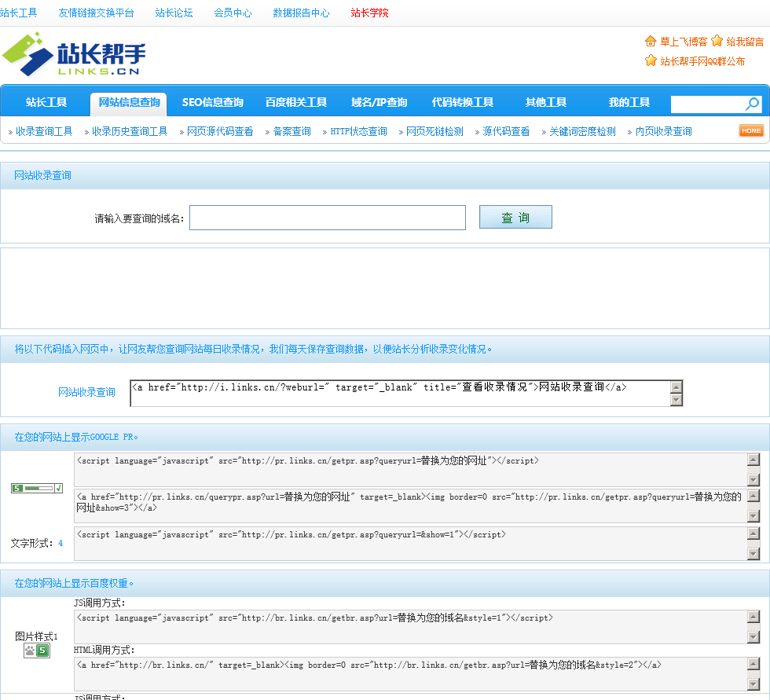Click up arrow of 网站收录查询 textarea scrollbar
The image size is (770, 700).
[x=676, y=387]
